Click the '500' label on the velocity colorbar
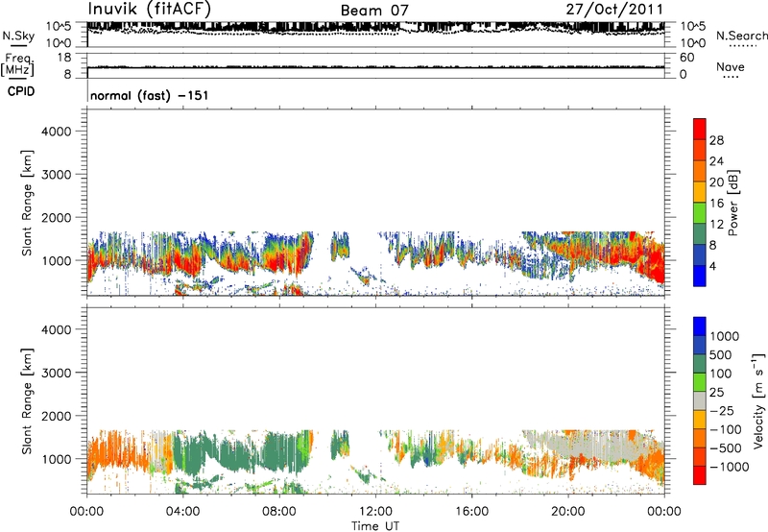768x532 pixels. pyautogui.click(x=721, y=355)
